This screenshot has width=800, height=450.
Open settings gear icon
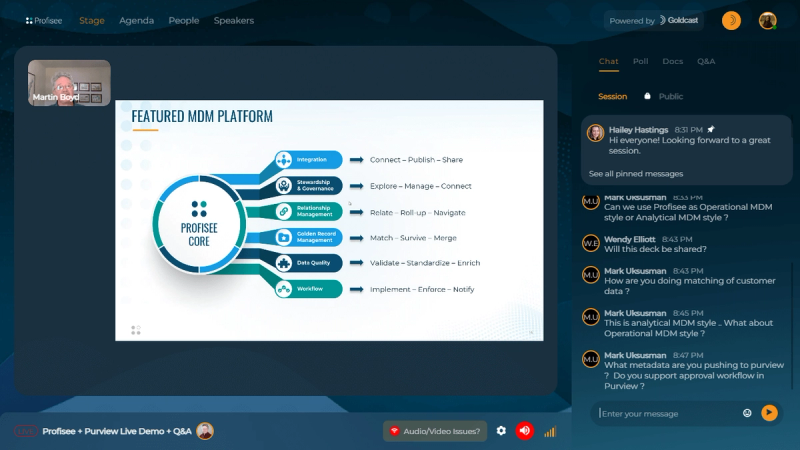(501, 431)
